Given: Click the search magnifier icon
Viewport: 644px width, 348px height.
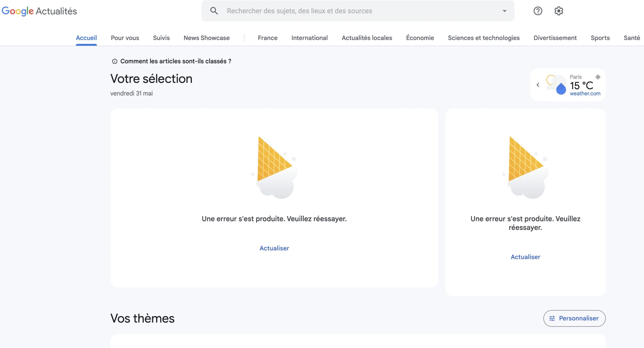Looking at the screenshot, I should tap(214, 11).
